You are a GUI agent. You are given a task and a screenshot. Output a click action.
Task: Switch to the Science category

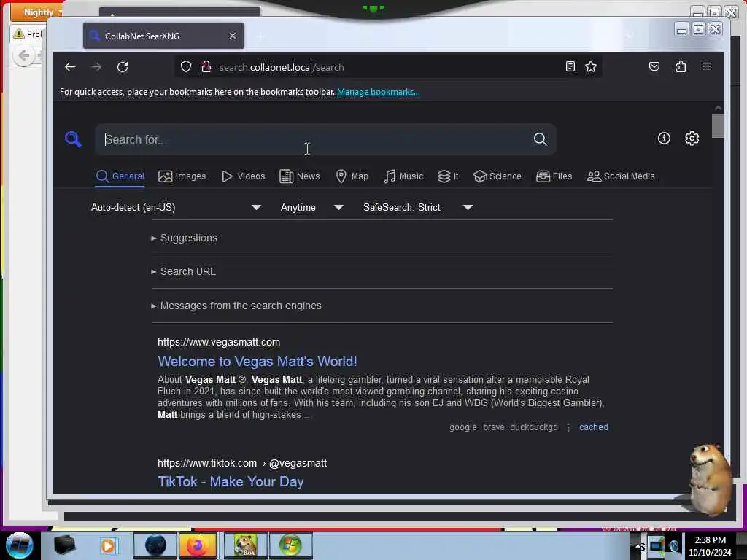[x=497, y=176]
